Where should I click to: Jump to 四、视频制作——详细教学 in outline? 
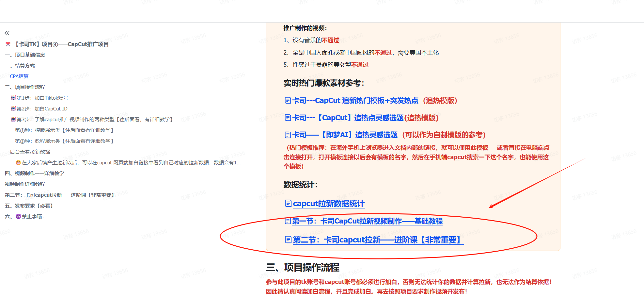point(34,174)
